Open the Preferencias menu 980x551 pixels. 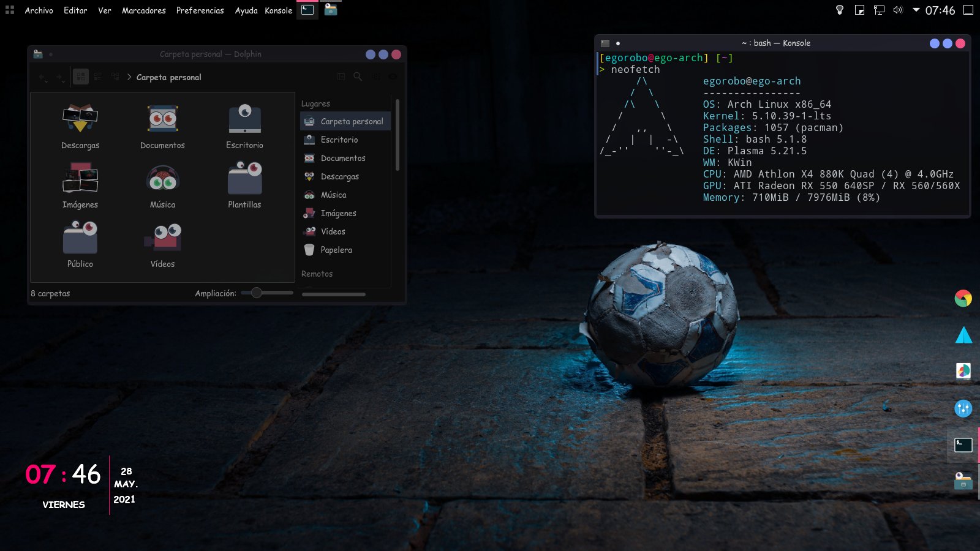[200, 10]
